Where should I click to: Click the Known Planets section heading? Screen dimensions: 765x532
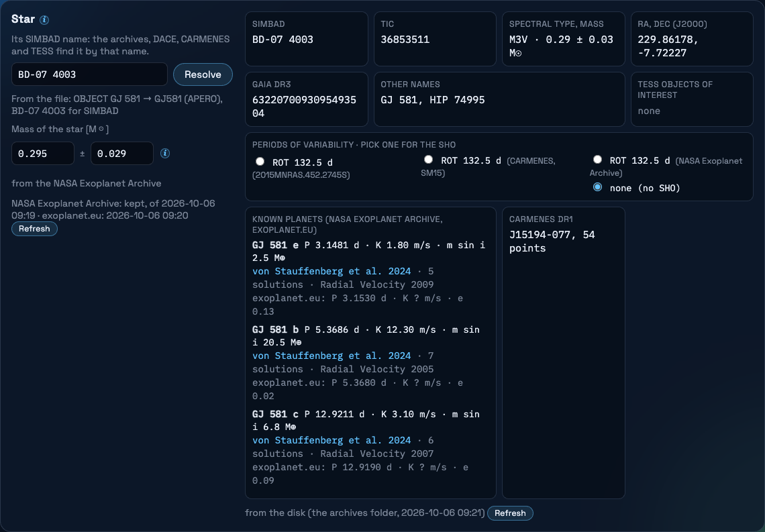click(x=348, y=224)
